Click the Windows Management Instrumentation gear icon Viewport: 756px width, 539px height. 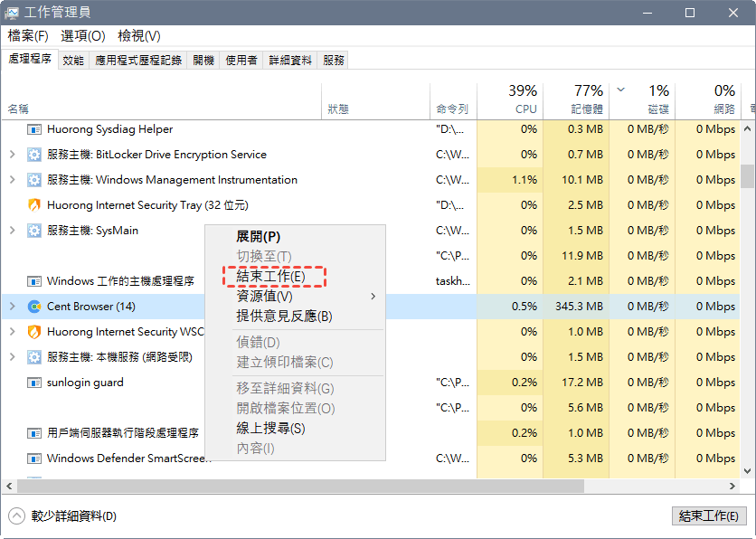click(33, 180)
